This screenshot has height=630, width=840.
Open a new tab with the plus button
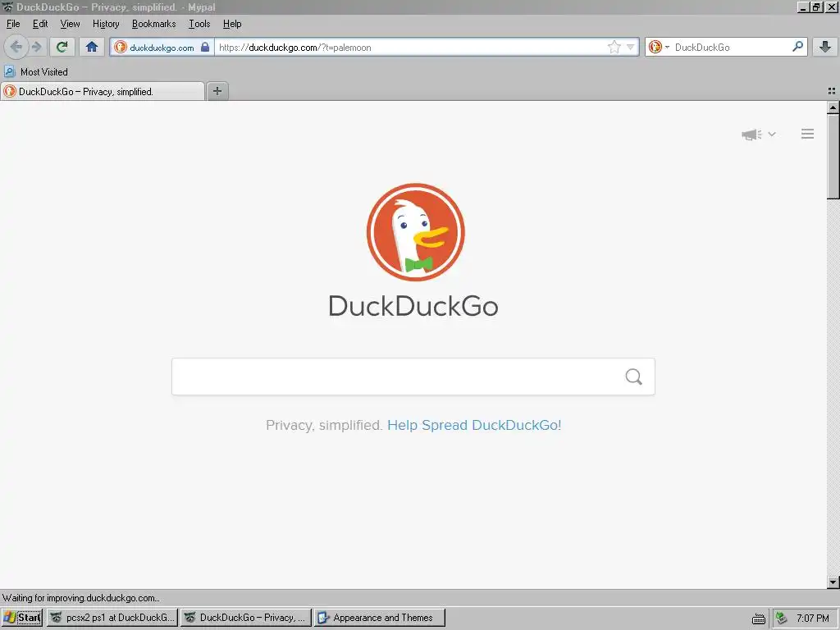(217, 91)
